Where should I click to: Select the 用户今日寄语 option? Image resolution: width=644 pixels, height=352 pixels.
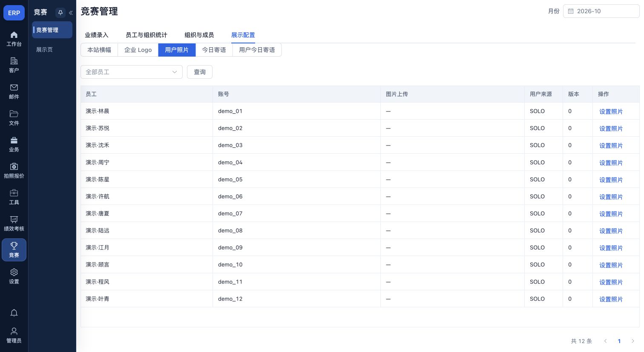(257, 50)
